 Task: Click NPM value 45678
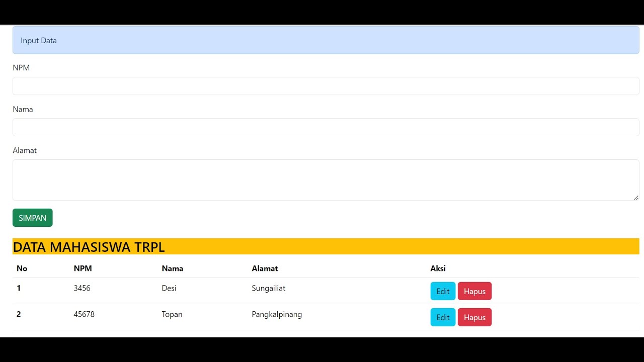pyautogui.click(x=84, y=314)
